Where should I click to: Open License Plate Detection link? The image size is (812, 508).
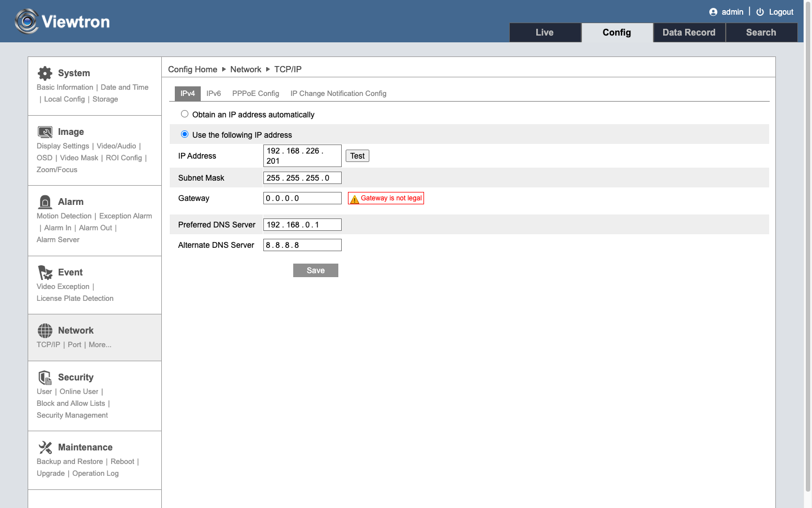coord(75,299)
